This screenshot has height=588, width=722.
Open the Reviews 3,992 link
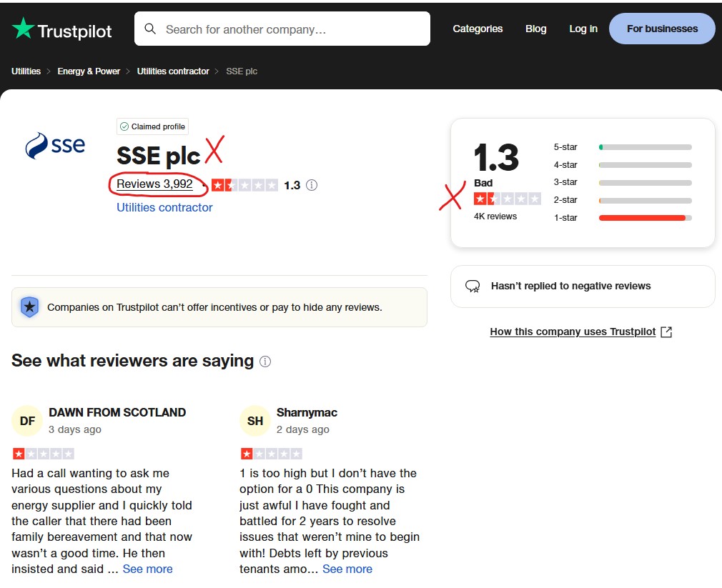tap(154, 184)
